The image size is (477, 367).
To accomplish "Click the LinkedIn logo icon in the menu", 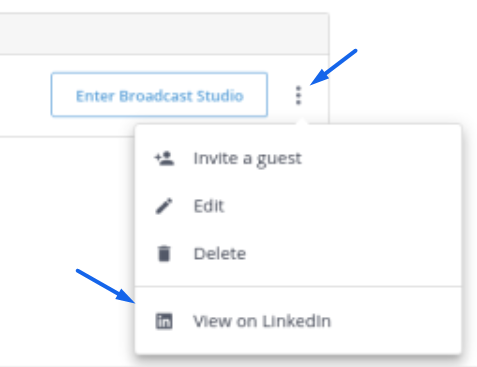I will coord(164,321).
